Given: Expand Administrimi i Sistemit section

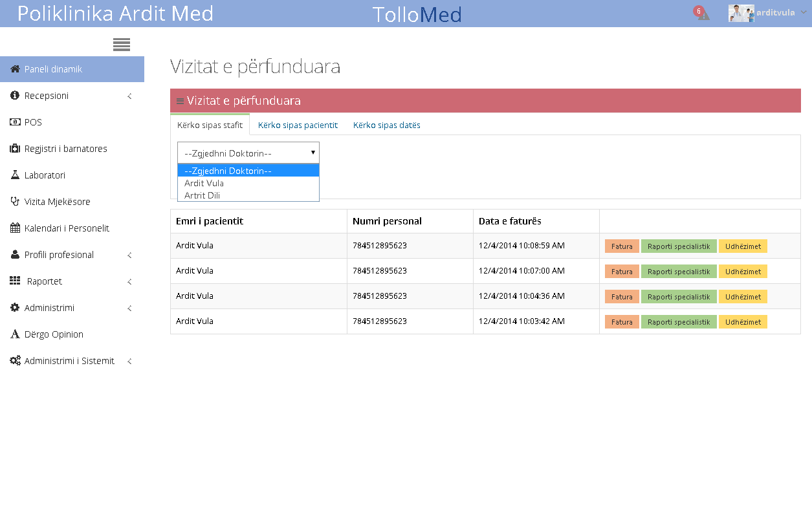Looking at the screenshot, I should click(x=129, y=362).
